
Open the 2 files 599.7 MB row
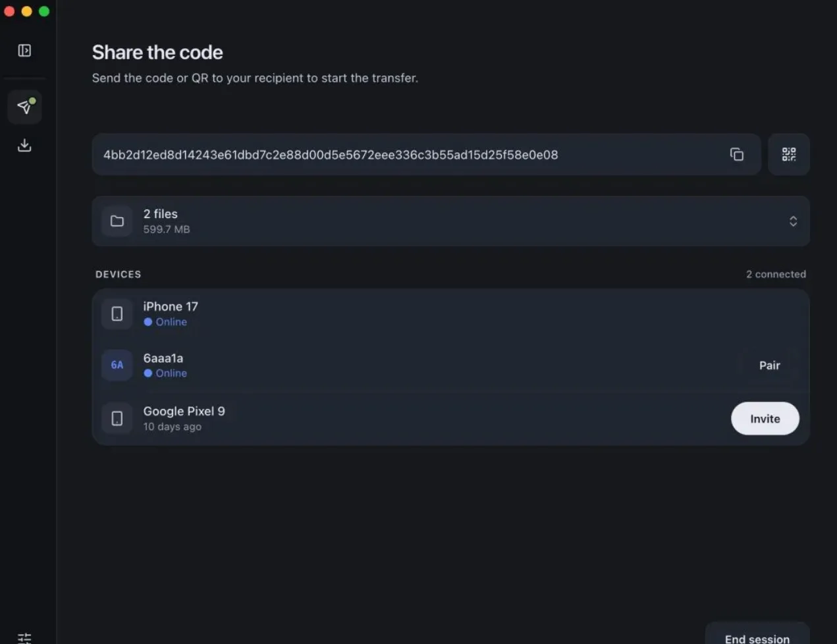click(450, 221)
